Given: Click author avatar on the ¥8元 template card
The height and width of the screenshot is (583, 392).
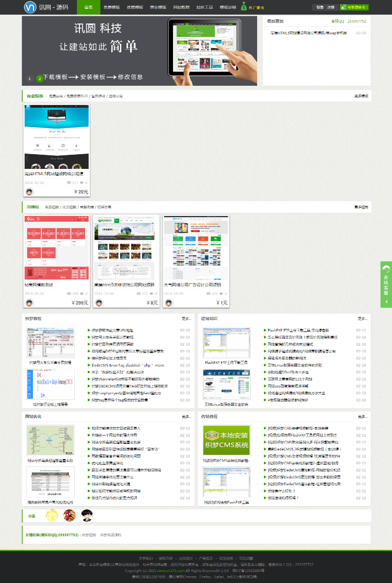Looking at the screenshot, I should [x=99, y=303].
